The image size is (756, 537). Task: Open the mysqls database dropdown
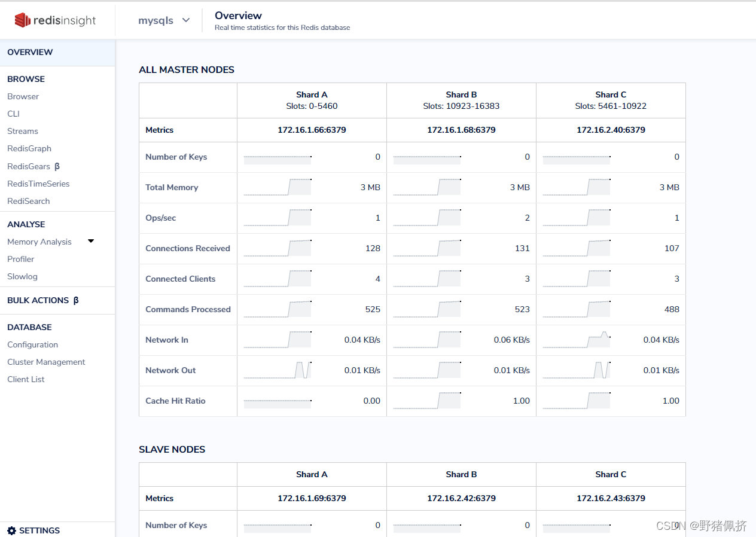[x=164, y=20]
